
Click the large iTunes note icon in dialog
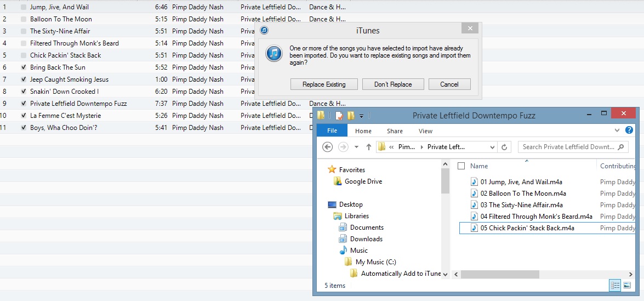click(x=274, y=53)
